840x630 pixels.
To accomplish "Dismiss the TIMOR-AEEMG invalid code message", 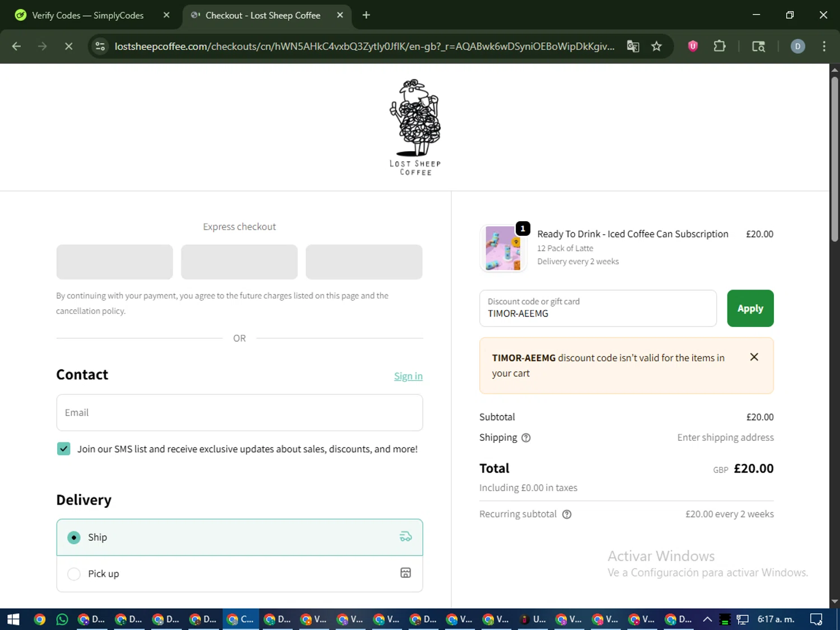I will click(x=754, y=357).
